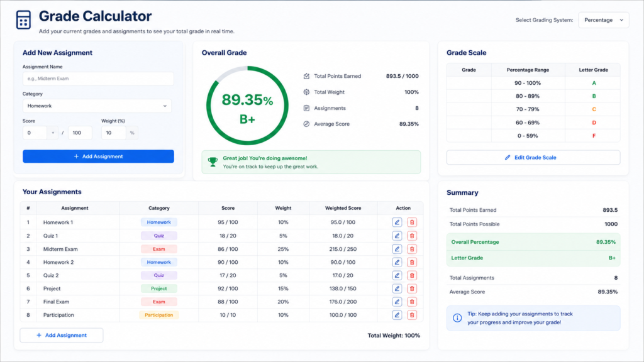Click the letter grade A in Grade Scale
Screen dimensions: 644x362
[594, 83]
